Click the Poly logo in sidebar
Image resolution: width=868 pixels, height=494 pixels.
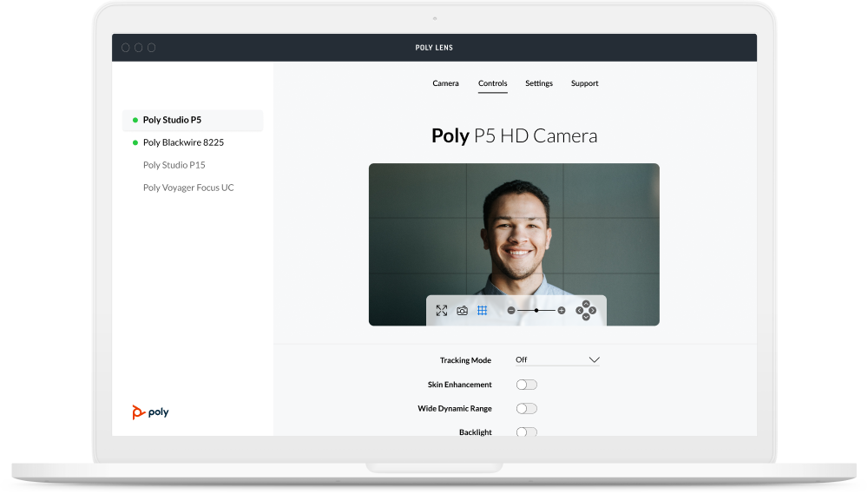click(x=150, y=412)
